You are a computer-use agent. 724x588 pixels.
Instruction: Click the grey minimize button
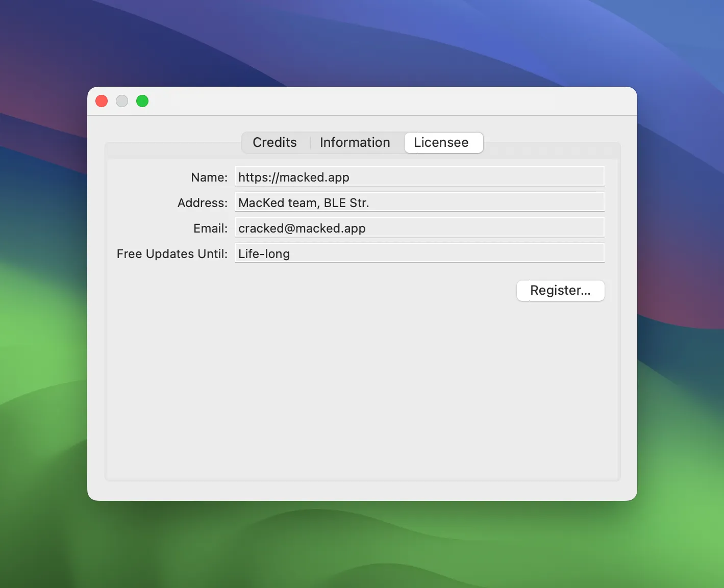point(121,100)
